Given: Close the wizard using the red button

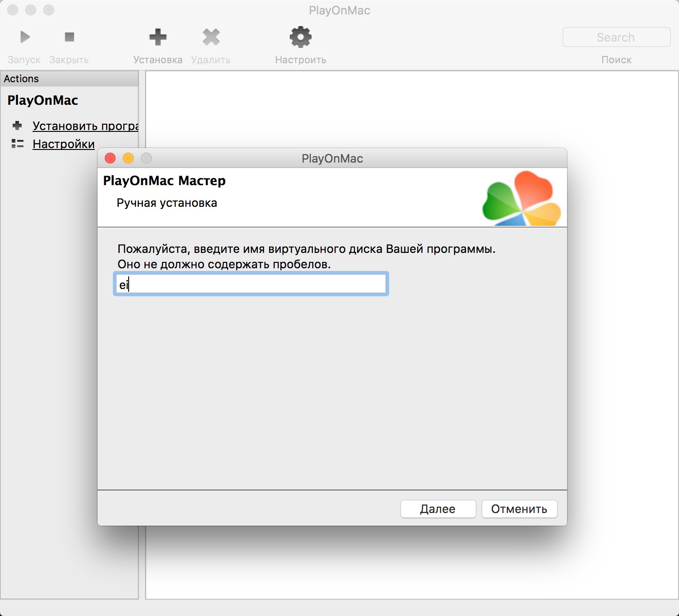Looking at the screenshot, I should pos(110,158).
